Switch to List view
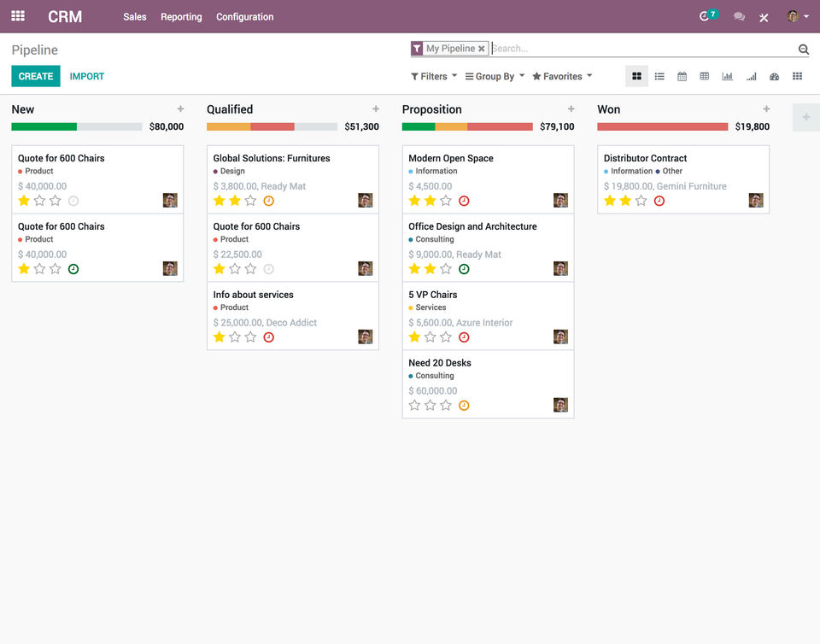The height and width of the screenshot is (644, 820). [x=659, y=76]
